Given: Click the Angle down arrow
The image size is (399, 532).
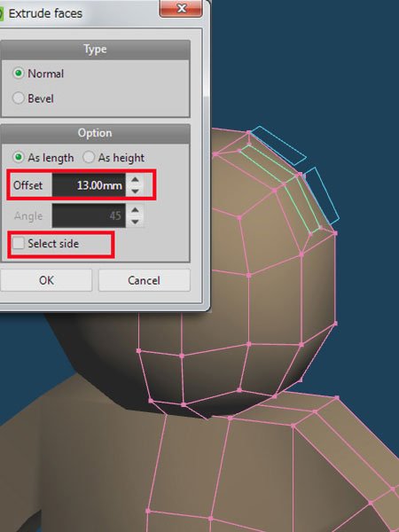Looking at the screenshot, I should [135, 222].
